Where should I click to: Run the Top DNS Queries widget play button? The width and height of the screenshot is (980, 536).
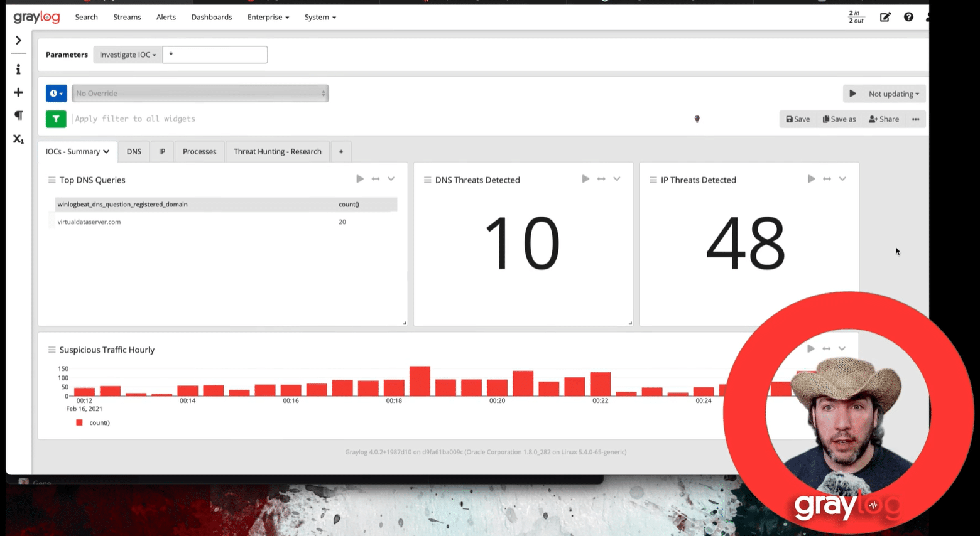click(360, 179)
